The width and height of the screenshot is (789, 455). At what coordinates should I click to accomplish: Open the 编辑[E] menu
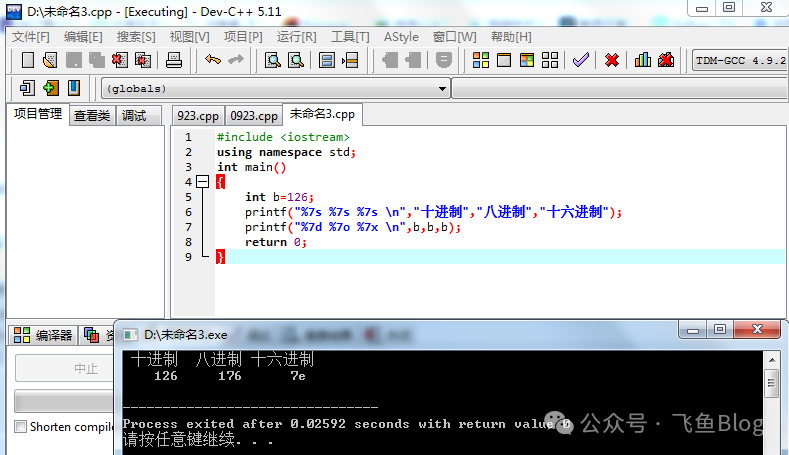(83, 37)
